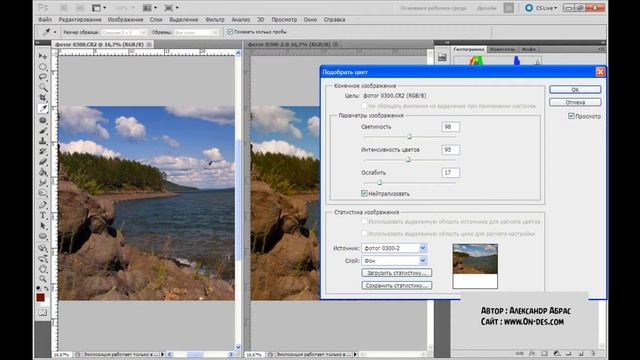
Task: Toggle the Показать кольцо пробы checkbox
Action: pos(230,32)
